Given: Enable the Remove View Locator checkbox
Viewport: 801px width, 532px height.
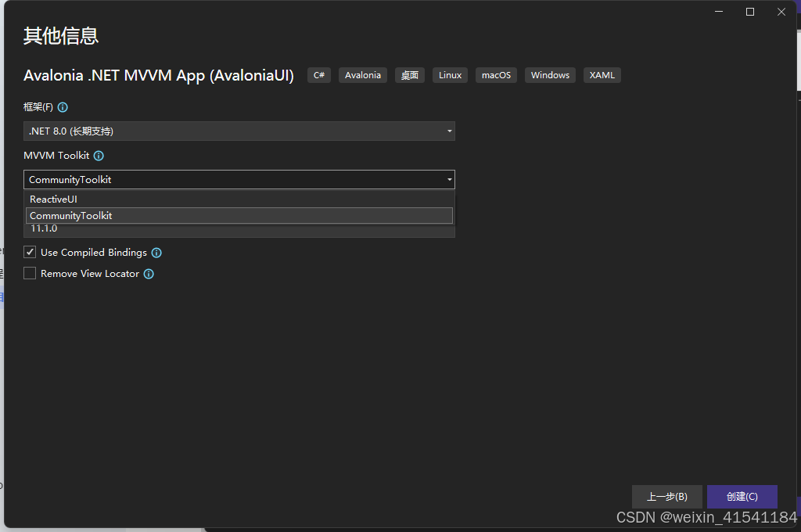Looking at the screenshot, I should tap(30, 273).
